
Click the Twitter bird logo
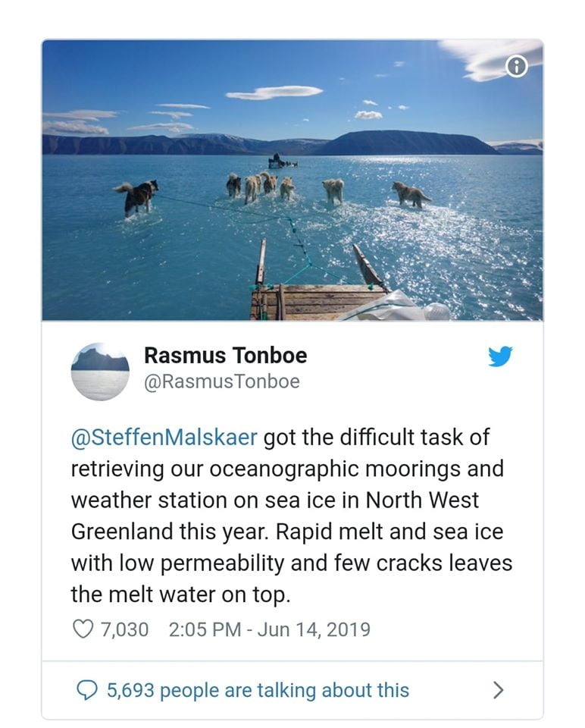tap(500, 356)
